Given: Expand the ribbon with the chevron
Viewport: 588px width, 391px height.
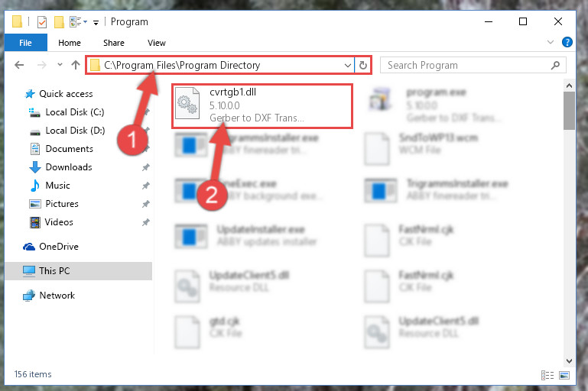Looking at the screenshot, I should [550, 42].
